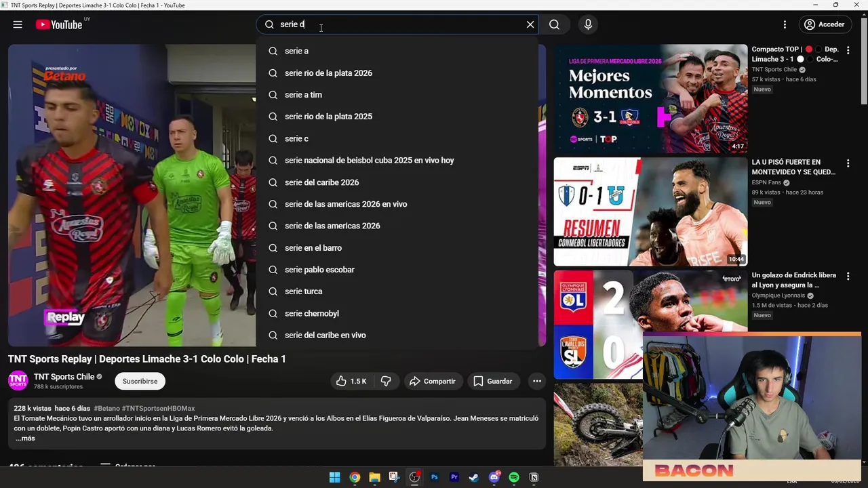
Task: Select 'serie nacional de beisbol cuba 2025' suggestion
Action: 397,160
